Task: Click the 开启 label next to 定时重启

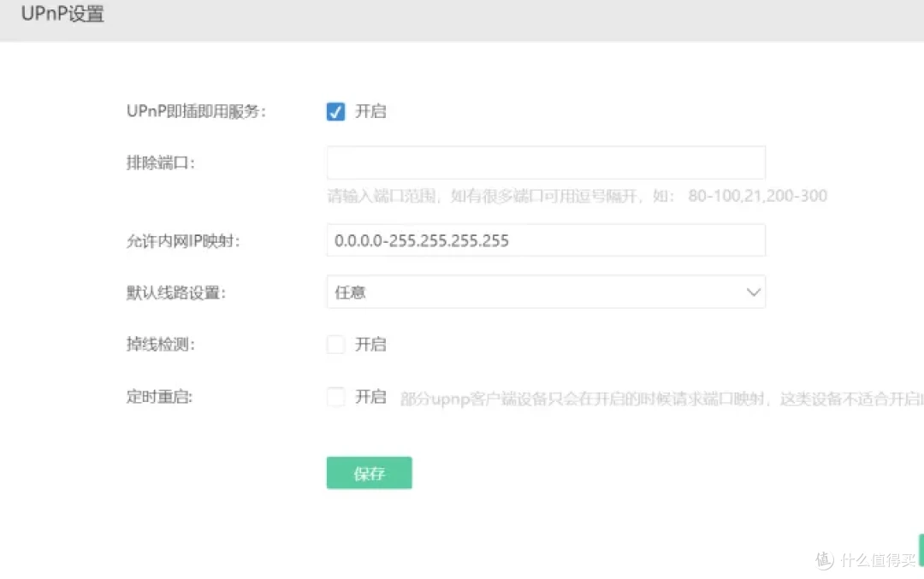Action: pyautogui.click(x=370, y=397)
